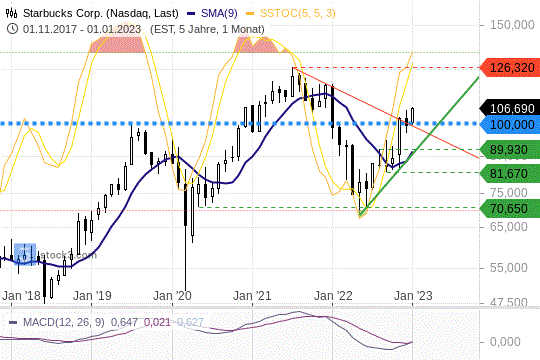Viewport: 540px width, 360px height.
Task: Click the Jan '20 time axis label
Action: click(x=172, y=296)
